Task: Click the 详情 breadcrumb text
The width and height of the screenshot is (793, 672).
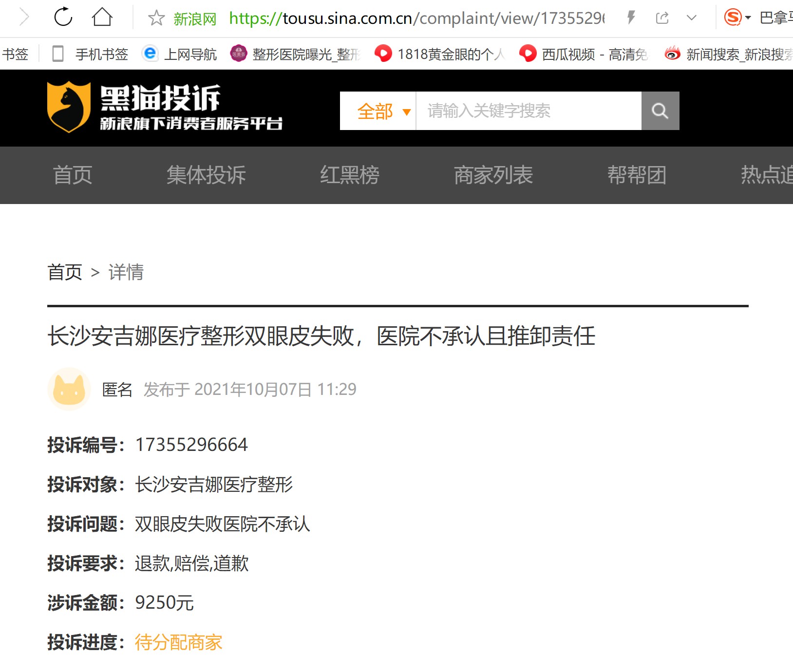Action: pyautogui.click(x=126, y=272)
